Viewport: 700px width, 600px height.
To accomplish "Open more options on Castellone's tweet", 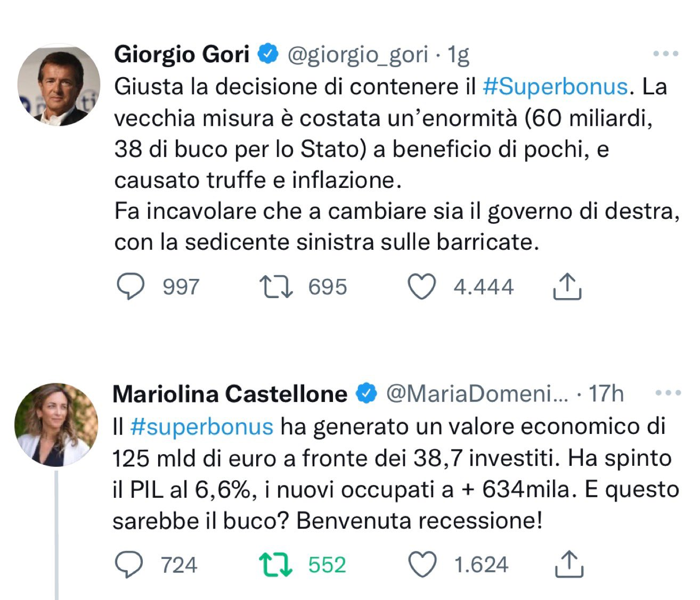I will point(668,393).
